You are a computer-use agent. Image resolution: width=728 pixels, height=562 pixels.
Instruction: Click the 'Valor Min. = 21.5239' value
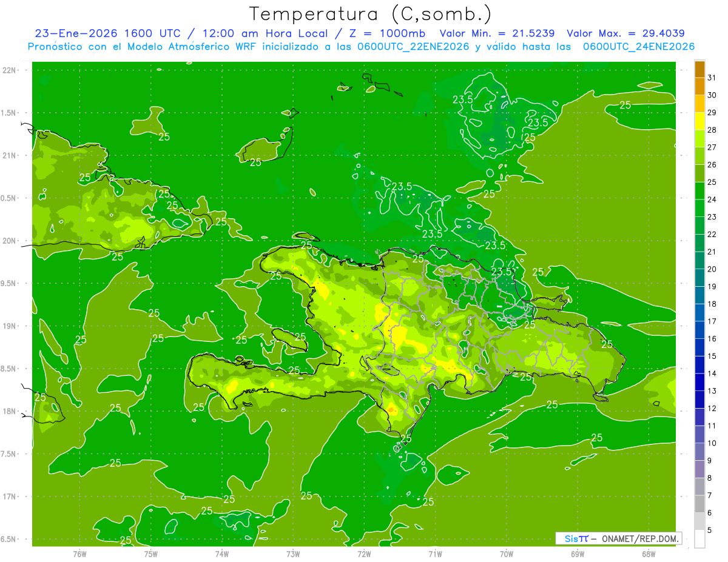[x=497, y=33]
